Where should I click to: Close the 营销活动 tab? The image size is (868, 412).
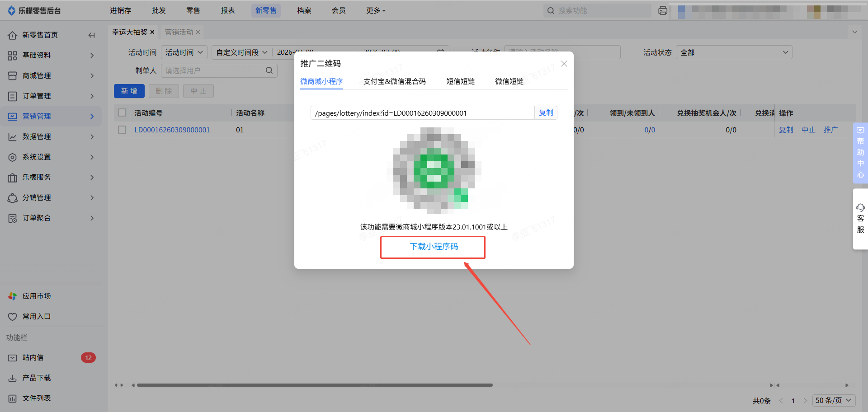pos(198,32)
